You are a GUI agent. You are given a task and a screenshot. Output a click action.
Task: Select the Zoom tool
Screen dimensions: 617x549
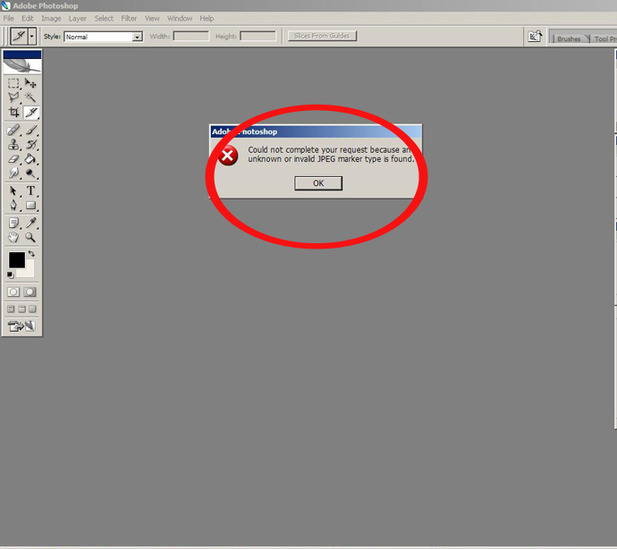click(30, 237)
